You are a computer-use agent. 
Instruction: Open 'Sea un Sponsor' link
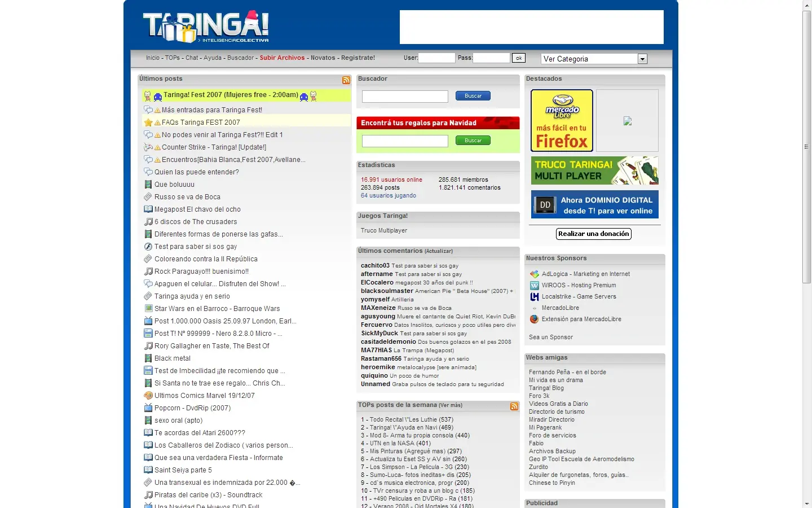click(x=551, y=338)
